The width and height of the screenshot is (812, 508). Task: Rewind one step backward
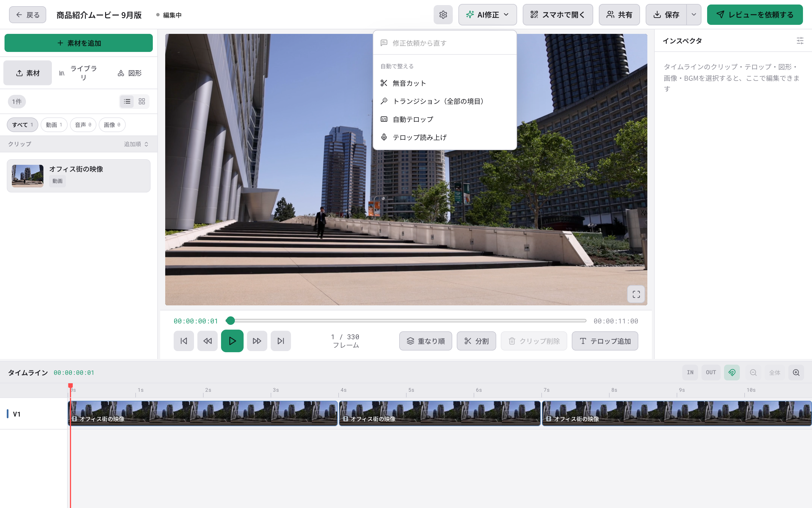[207, 341]
